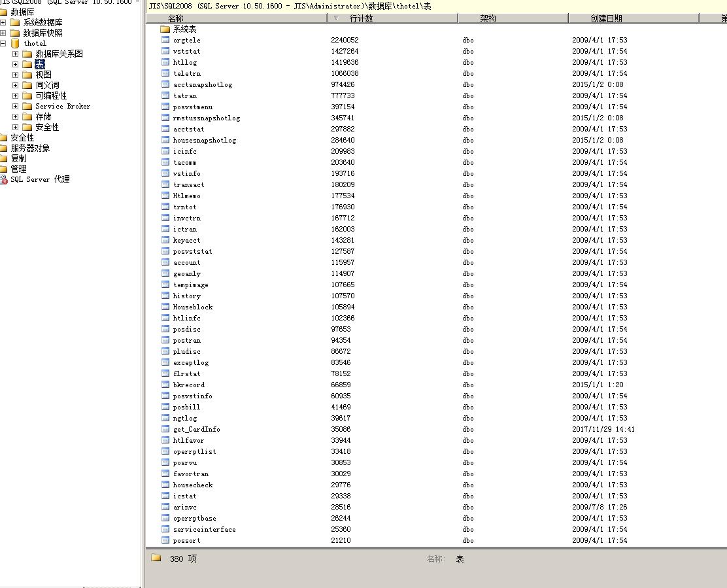This screenshot has height=588, width=727.
Task: Sort by the 架构 column header
Action: [x=513, y=18]
